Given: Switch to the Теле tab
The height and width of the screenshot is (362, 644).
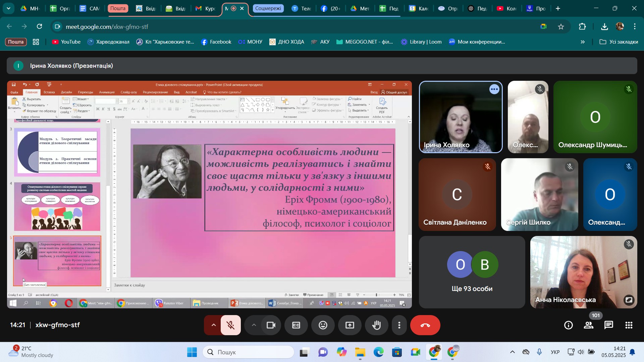Looking at the screenshot, I should coord(302,8).
